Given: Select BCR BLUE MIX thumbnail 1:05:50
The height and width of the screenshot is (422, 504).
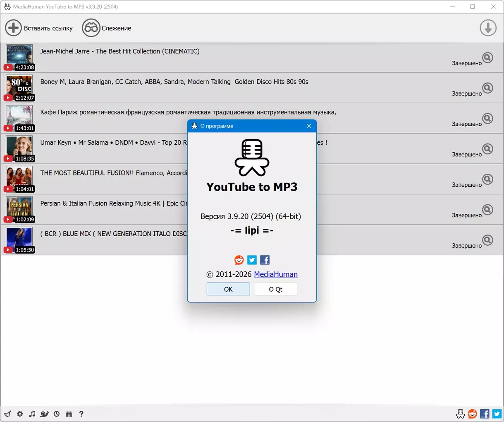Looking at the screenshot, I should pyautogui.click(x=19, y=240).
